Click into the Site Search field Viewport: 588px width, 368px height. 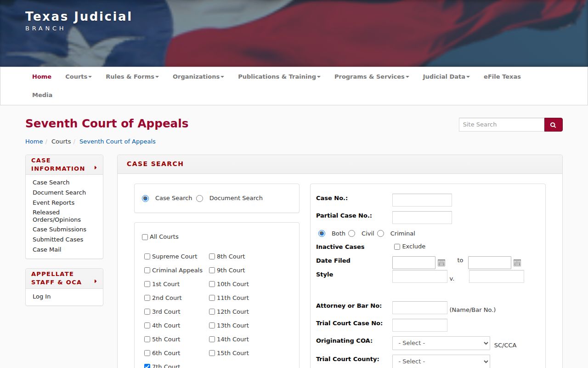tap(502, 125)
